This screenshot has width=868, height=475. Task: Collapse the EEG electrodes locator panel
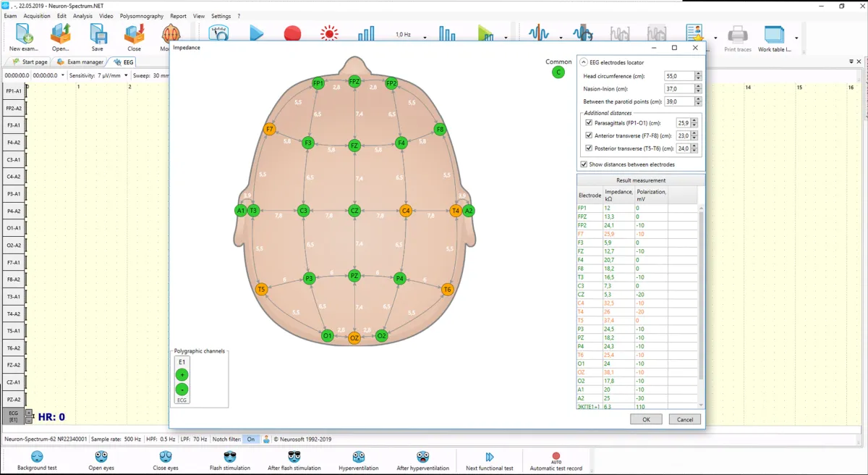(584, 62)
